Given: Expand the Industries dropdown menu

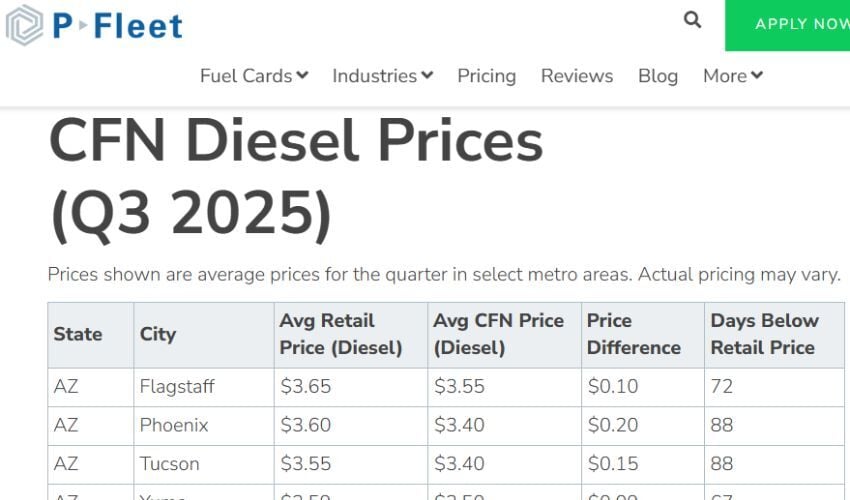Looking at the screenshot, I should pos(382,76).
